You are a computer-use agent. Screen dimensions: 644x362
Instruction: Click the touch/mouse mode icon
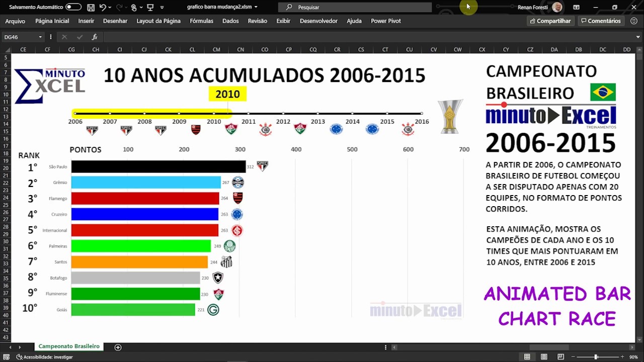point(134,7)
